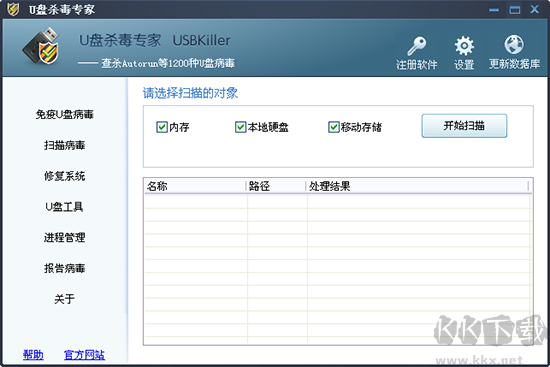Close the U盘杀毒专家 window
550x367 pixels.
(535, 9)
